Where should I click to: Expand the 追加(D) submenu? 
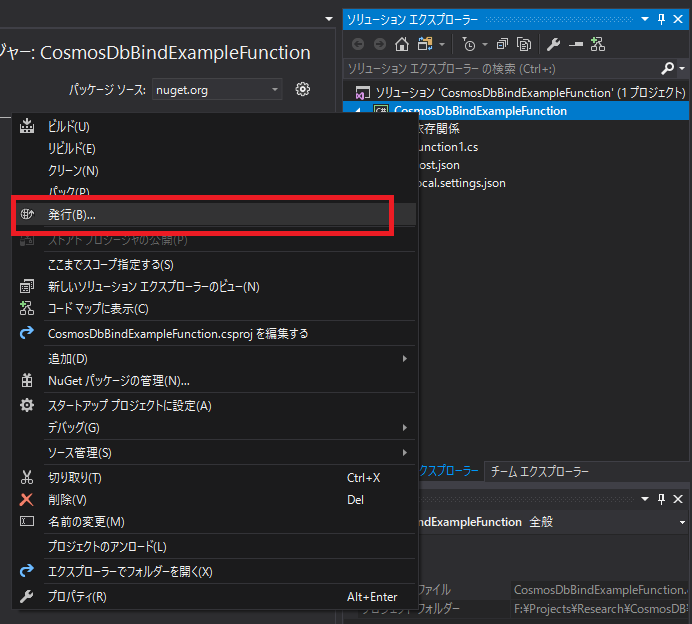pyautogui.click(x=405, y=358)
